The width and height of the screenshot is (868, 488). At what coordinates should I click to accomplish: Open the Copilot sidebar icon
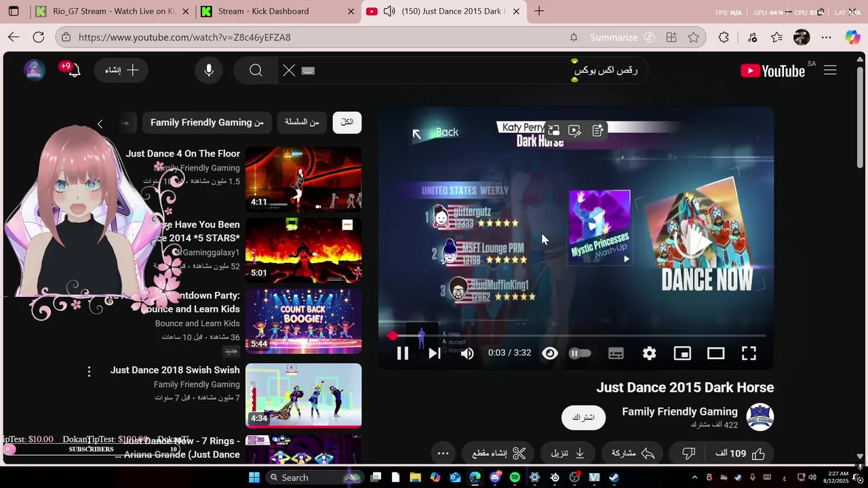(x=852, y=37)
